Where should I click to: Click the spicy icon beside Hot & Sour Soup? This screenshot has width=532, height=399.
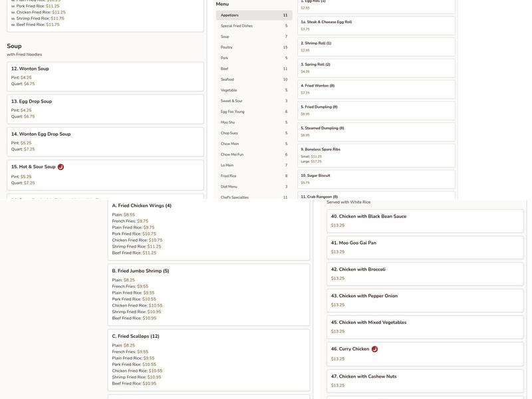point(61,167)
